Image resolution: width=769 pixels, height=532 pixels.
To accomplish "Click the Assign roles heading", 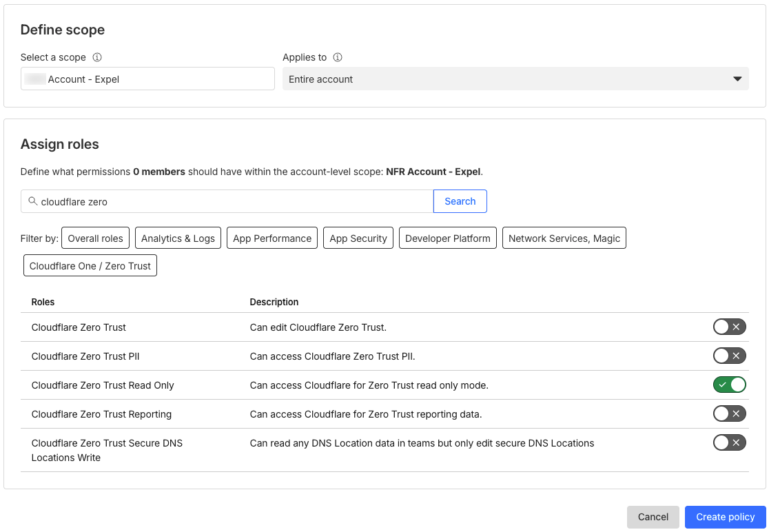I will [x=60, y=144].
